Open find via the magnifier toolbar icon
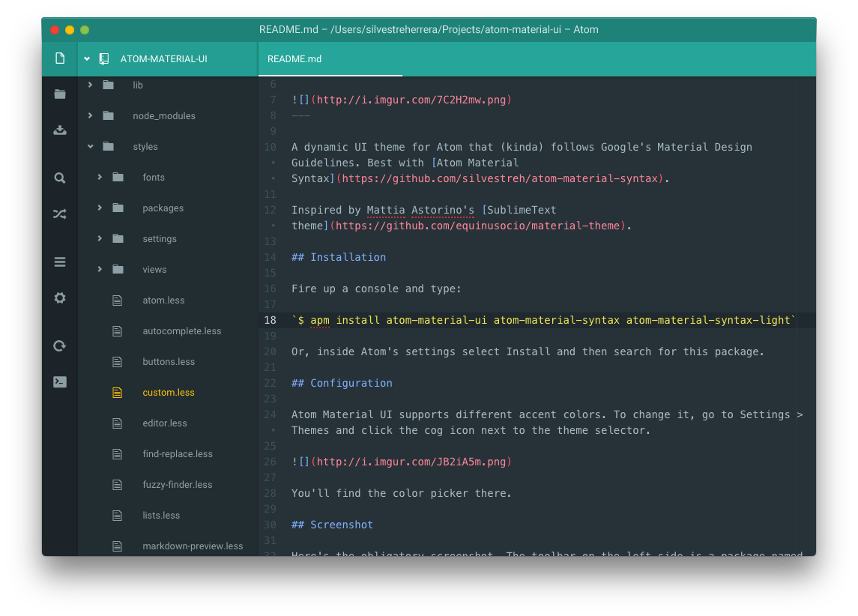This screenshot has width=858, height=616. coord(60,178)
